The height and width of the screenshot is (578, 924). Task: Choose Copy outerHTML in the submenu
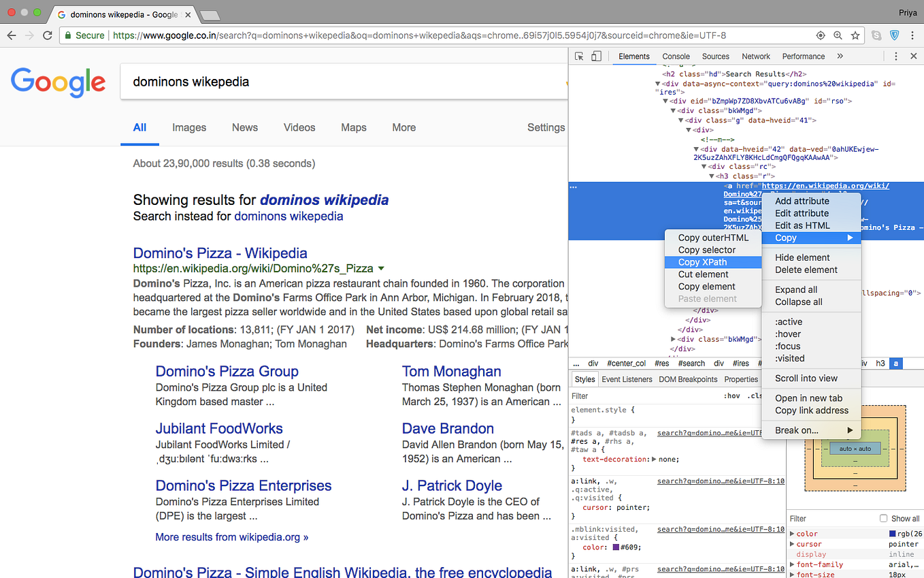click(x=713, y=238)
